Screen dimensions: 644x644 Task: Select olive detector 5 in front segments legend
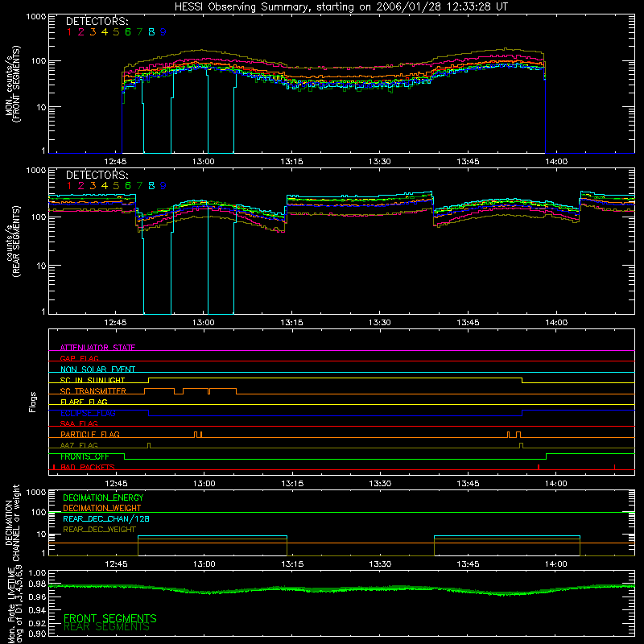pyautogui.click(x=116, y=32)
